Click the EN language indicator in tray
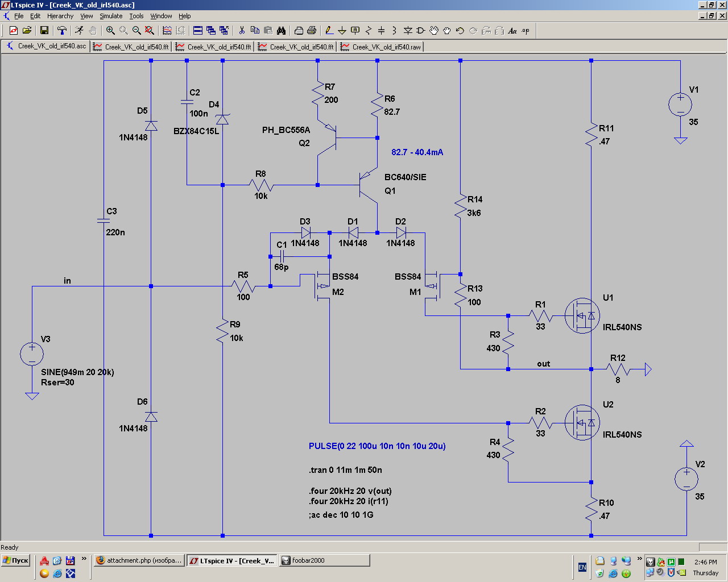 582,567
